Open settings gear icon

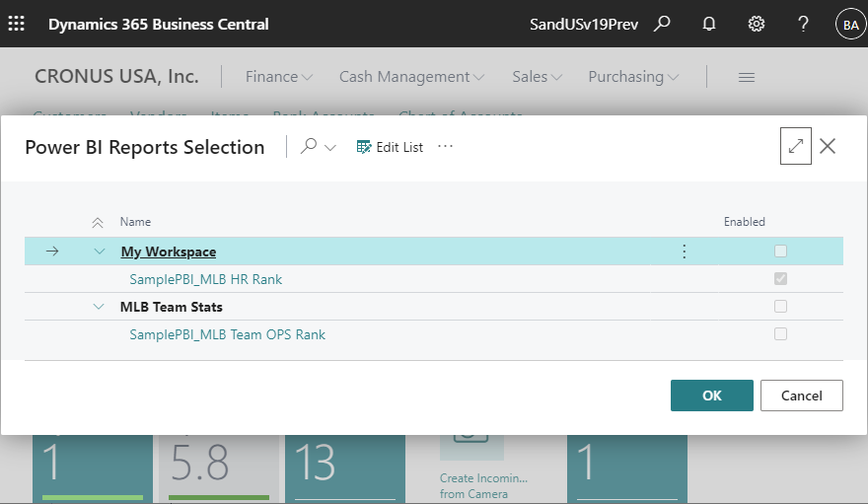(x=757, y=24)
